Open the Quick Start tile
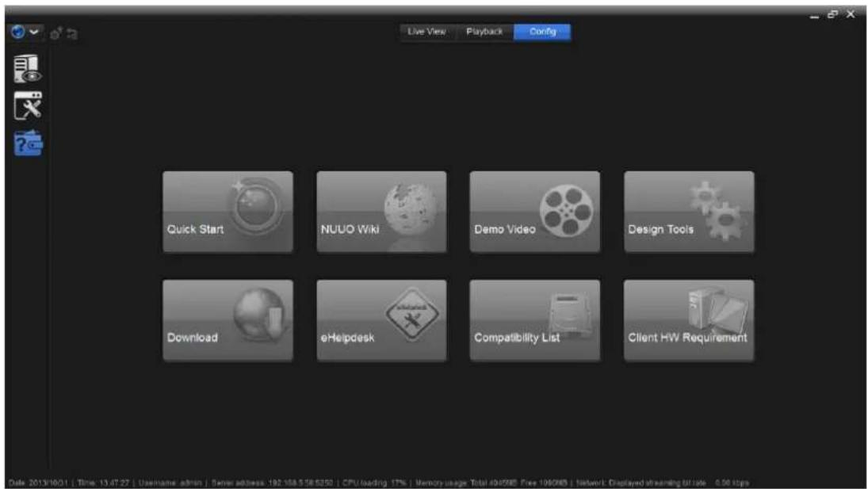This screenshot has width=868, height=489. pos(228,212)
